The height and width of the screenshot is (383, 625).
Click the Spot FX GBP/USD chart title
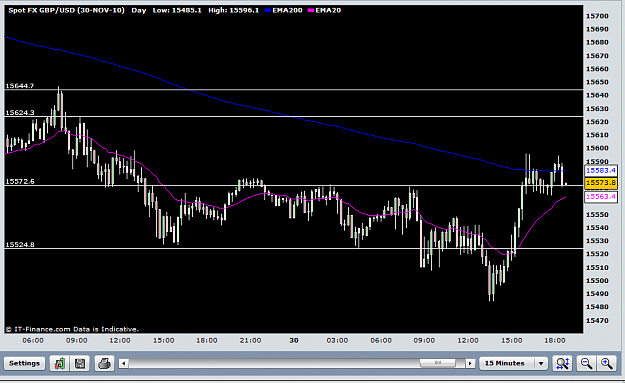pyautogui.click(x=66, y=10)
